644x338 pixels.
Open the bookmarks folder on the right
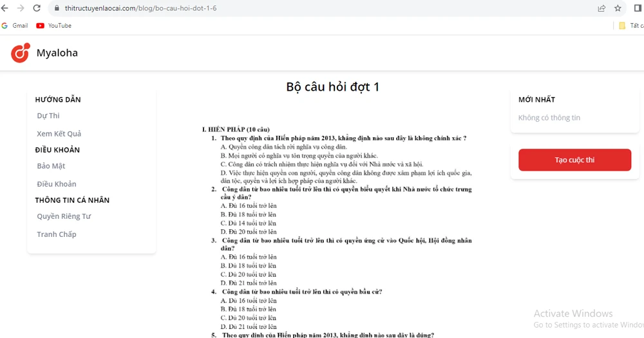[x=630, y=26]
